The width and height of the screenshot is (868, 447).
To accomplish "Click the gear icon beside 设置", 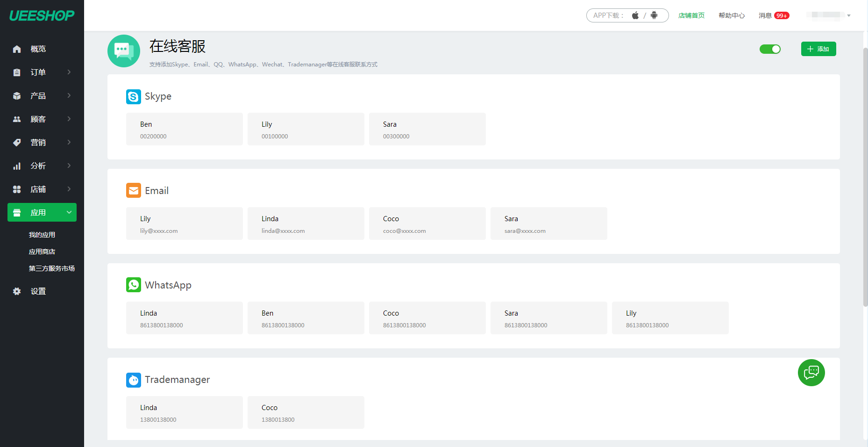I will (x=17, y=291).
